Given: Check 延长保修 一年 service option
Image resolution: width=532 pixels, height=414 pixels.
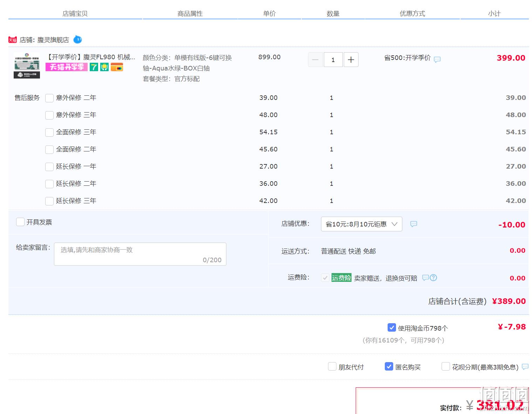Looking at the screenshot, I should 49,167.
